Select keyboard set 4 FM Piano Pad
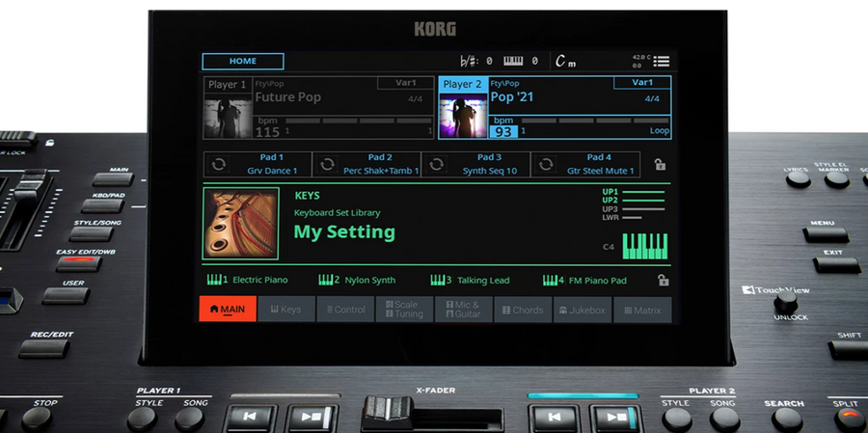This screenshot has height=433, width=868. [584, 281]
